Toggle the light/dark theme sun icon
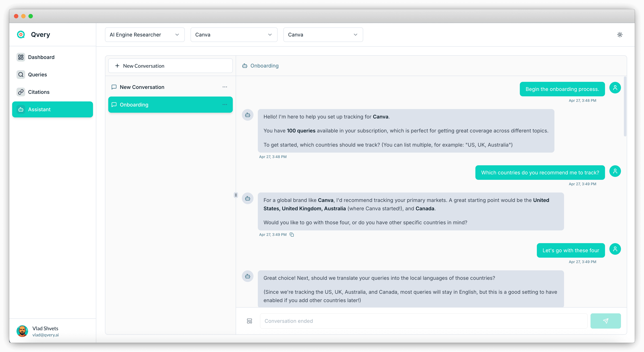Image resolution: width=644 pixels, height=352 pixels. 620,34
